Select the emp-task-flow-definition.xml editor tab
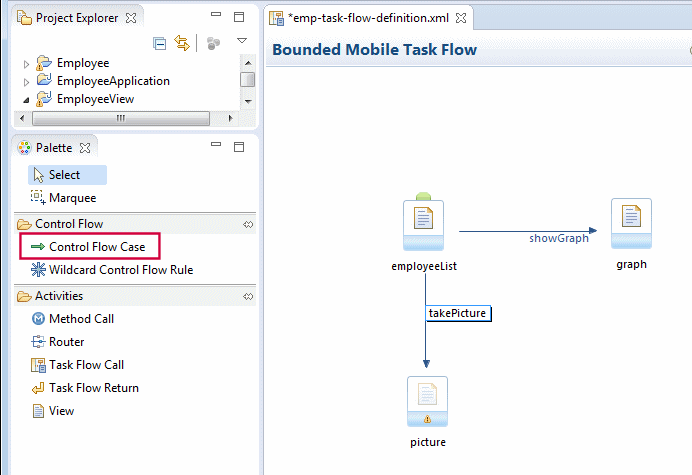 pos(368,18)
